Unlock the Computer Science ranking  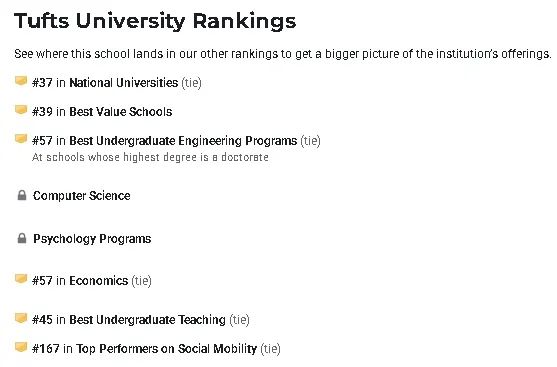coord(82,196)
